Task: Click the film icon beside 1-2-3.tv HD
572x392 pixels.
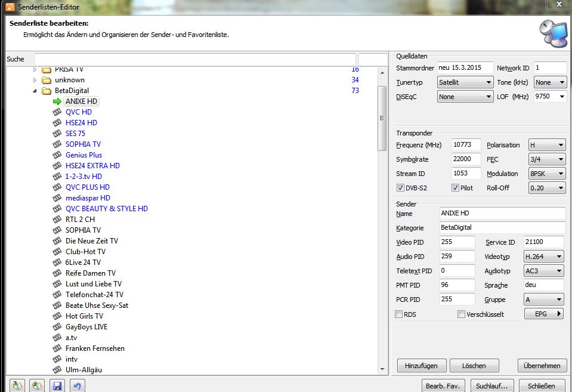Action: [x=57, y=177]
